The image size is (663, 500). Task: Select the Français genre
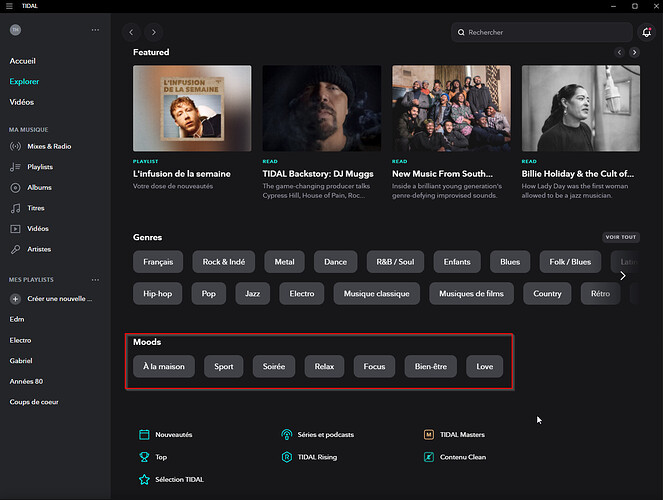(158, 262)
